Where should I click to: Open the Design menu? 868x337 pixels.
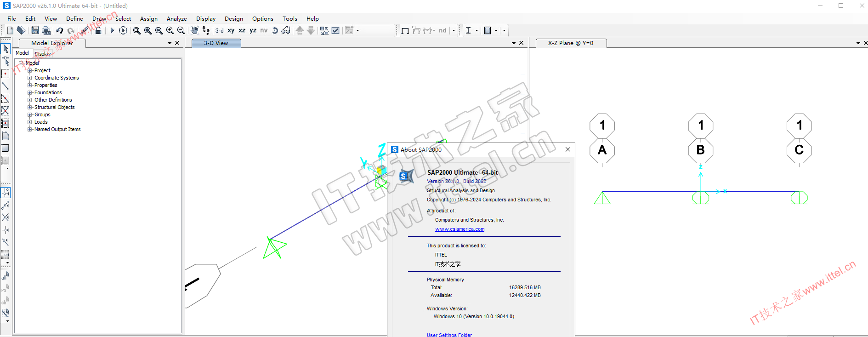pos(234,18)
